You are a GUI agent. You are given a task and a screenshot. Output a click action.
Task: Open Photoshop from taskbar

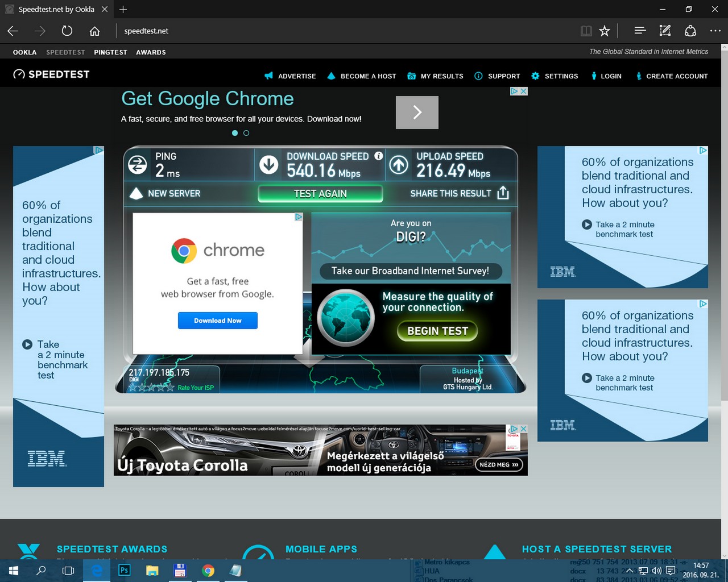coord(124,571)
